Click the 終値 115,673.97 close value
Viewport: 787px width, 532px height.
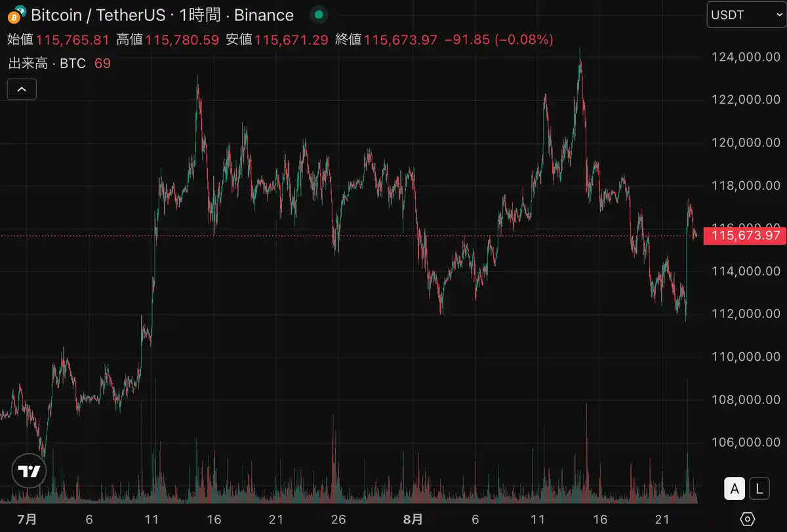click(x=386, y=39)
